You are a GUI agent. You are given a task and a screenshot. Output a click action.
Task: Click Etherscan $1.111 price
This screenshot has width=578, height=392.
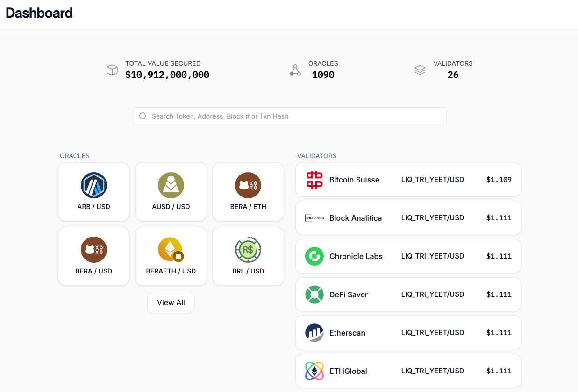point(499,333)
